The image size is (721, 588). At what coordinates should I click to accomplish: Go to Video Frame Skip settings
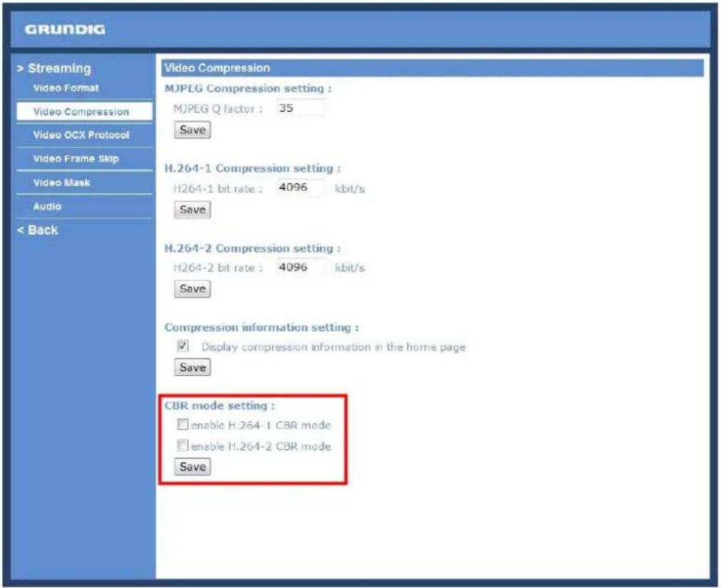click(76, 159)
